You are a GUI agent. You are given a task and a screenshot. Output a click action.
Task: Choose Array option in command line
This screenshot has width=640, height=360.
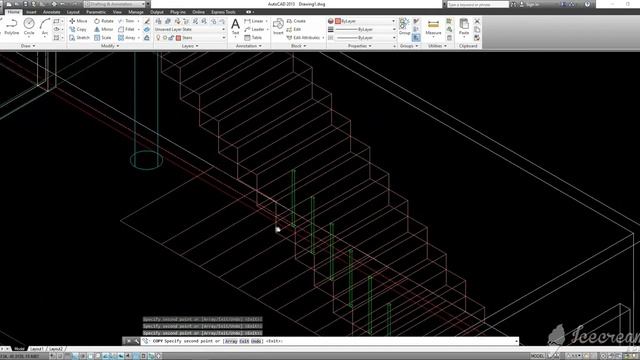(x=231, y=341)
